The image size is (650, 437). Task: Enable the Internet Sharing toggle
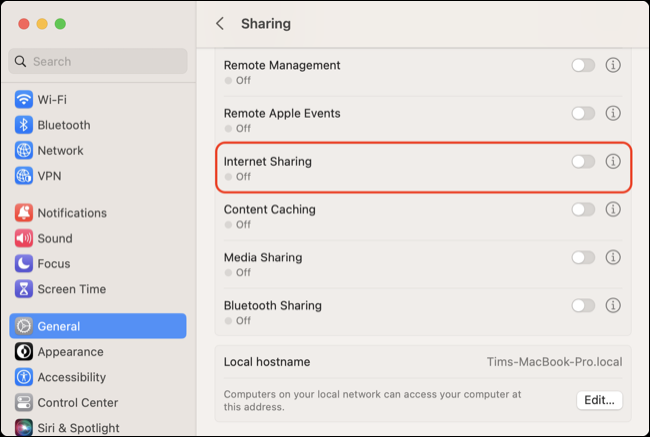tap(582, 161)
